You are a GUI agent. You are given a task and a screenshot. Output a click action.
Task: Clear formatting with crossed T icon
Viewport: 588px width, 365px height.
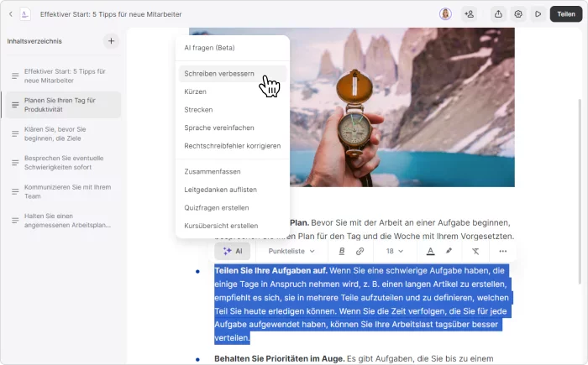475,251
